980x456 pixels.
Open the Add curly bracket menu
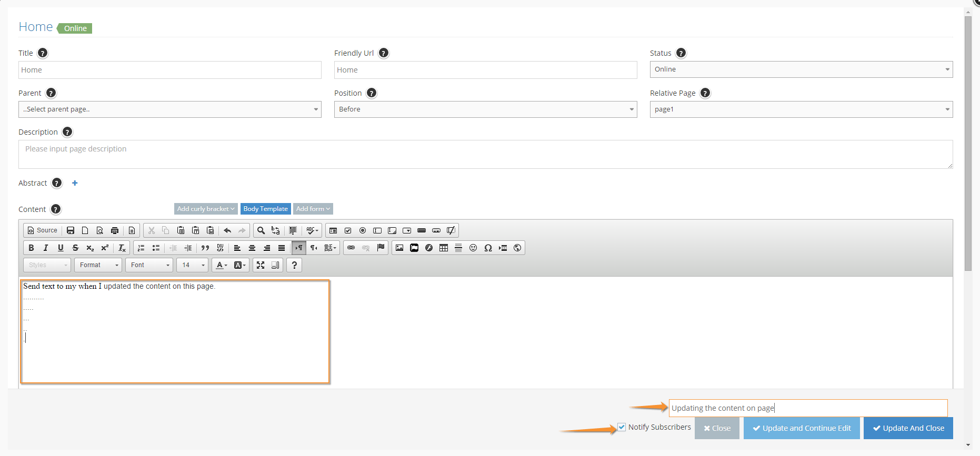click(x=206, y=209)
